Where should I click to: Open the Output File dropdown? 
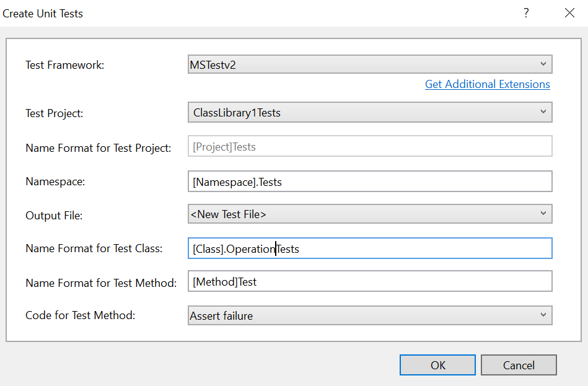(370, 213)
